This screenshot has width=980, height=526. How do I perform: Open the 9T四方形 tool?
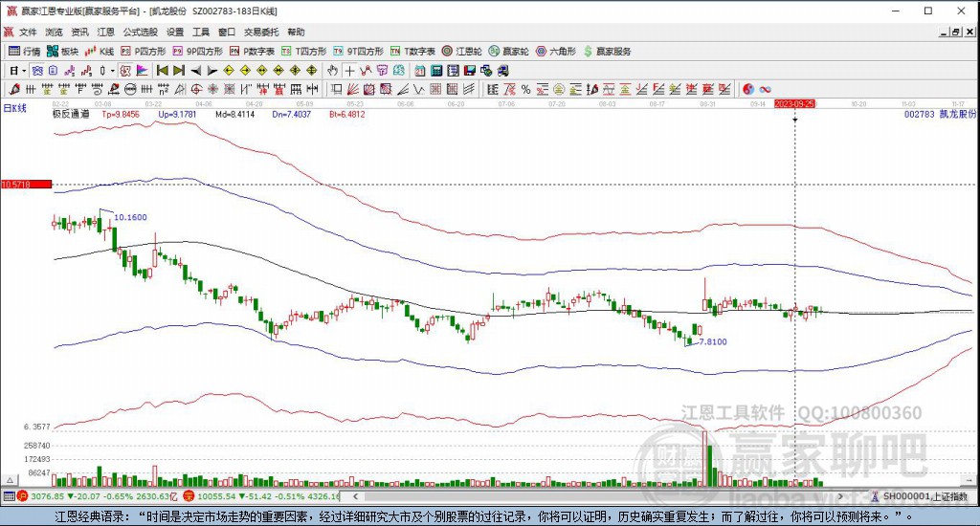[358, 52]
